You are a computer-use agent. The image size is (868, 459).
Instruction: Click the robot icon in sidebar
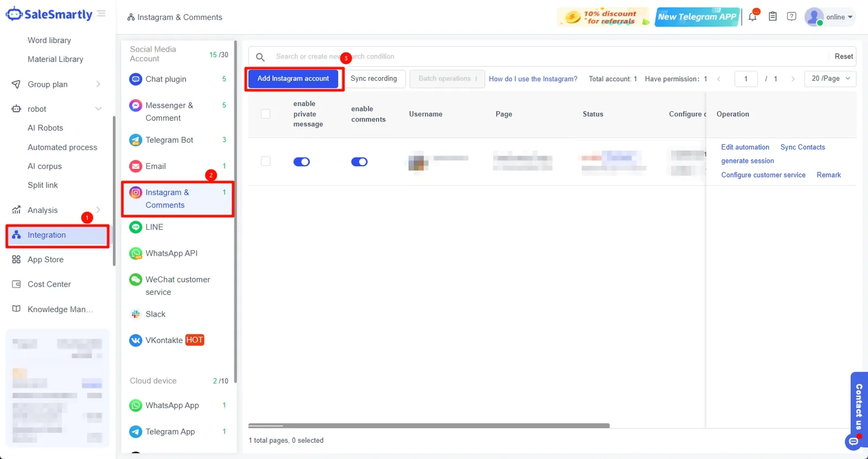point(16,109)
